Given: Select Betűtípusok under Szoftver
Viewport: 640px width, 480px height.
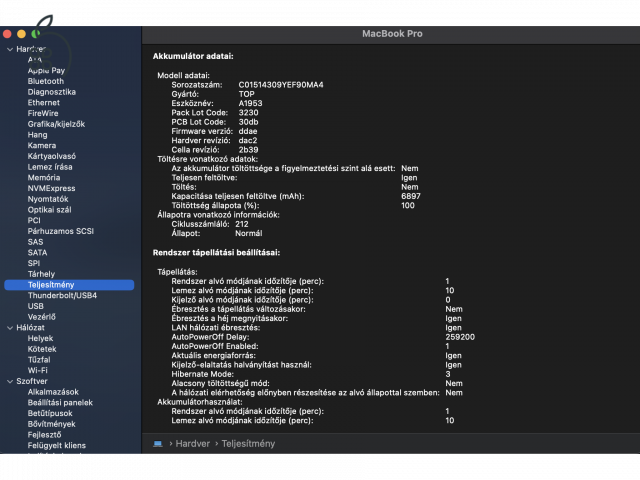Looking at the screenshot, I should 50,413.
